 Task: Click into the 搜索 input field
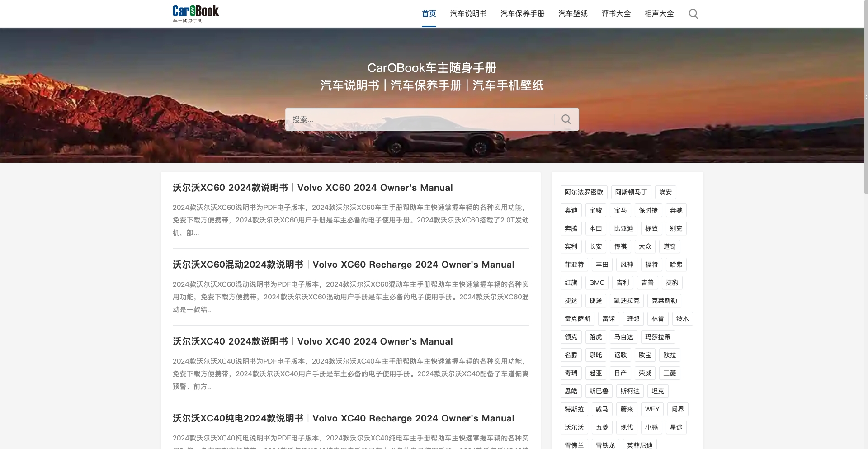pyautogui.click(x=420, y=119)
